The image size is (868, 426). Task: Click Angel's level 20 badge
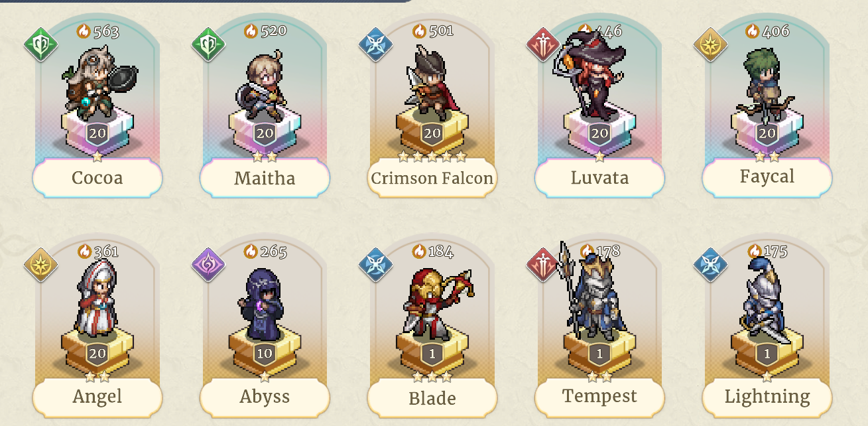tap(97, 353)
